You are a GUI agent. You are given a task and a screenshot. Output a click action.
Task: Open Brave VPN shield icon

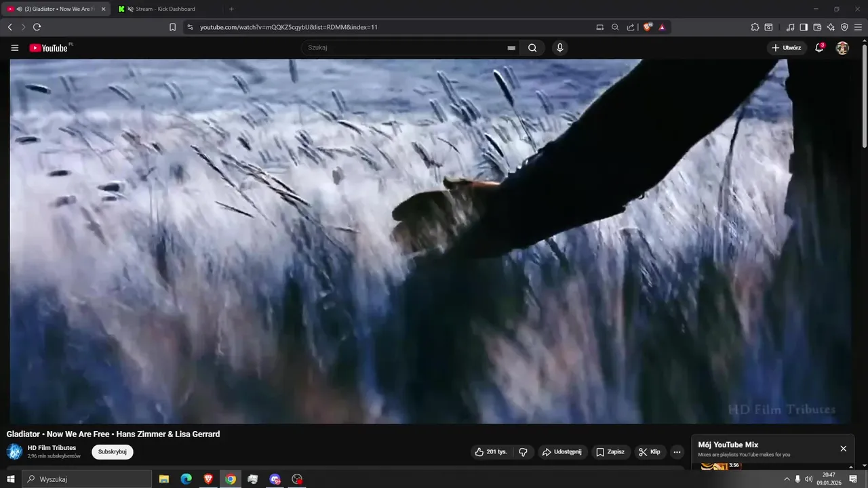[x=844, y=27]
